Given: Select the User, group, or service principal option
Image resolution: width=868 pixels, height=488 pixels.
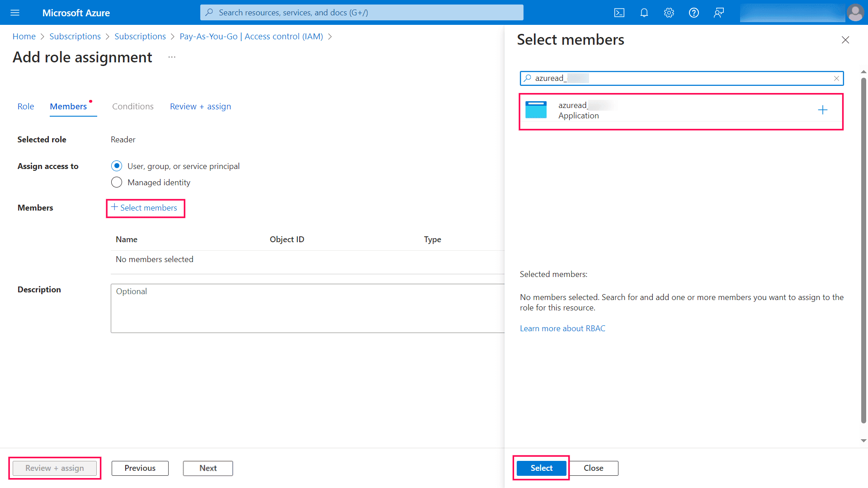Looking at the screenshot, I should (117, 166).
